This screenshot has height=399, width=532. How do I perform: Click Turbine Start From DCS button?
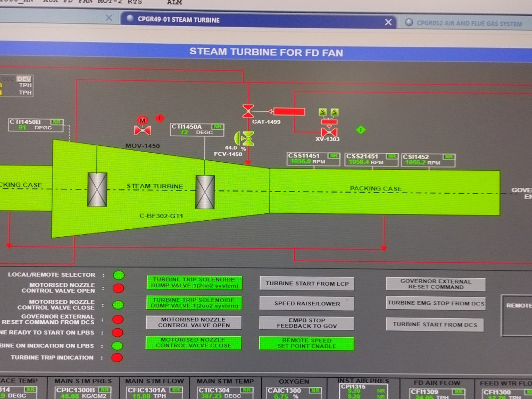(435, 325)
